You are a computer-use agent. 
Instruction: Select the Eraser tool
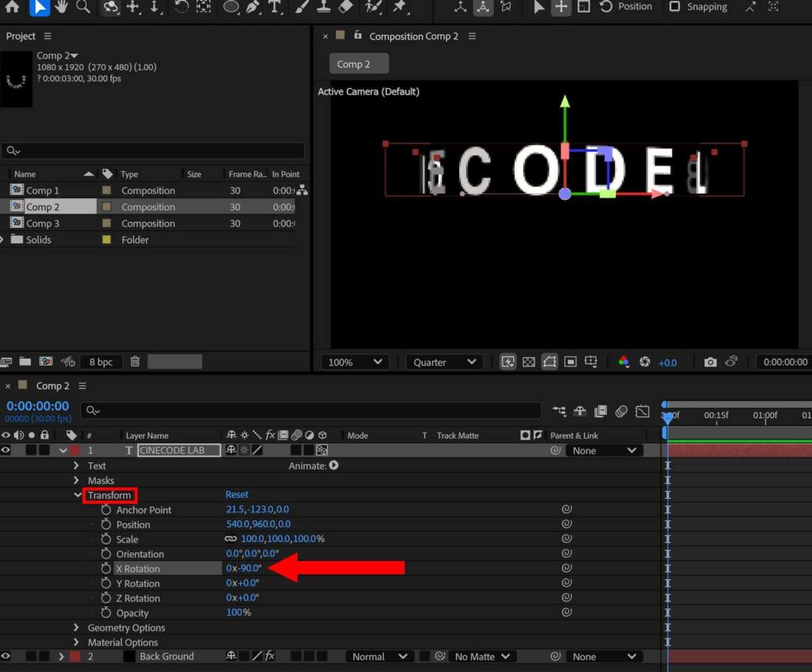pos(346,6)
